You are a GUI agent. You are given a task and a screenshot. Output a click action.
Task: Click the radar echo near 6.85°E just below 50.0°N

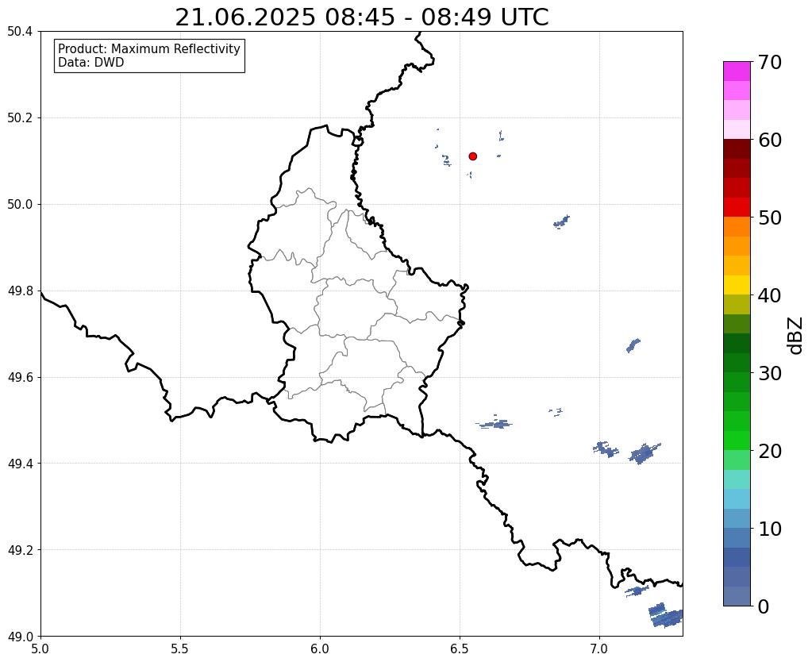561,221
